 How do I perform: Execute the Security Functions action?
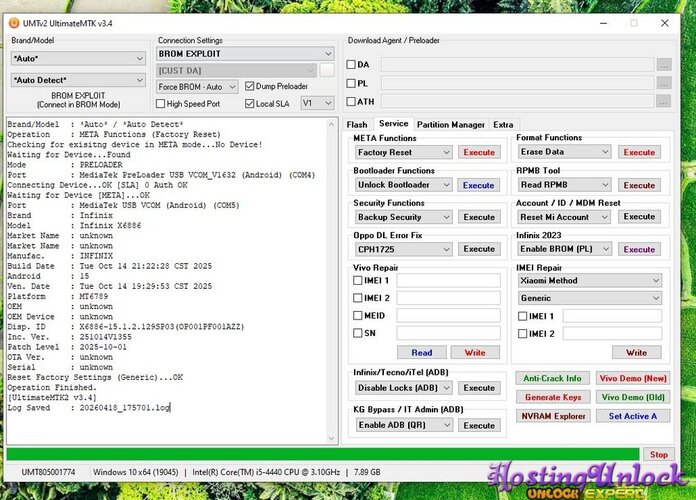pyautogui.click(x=479, y=217)
